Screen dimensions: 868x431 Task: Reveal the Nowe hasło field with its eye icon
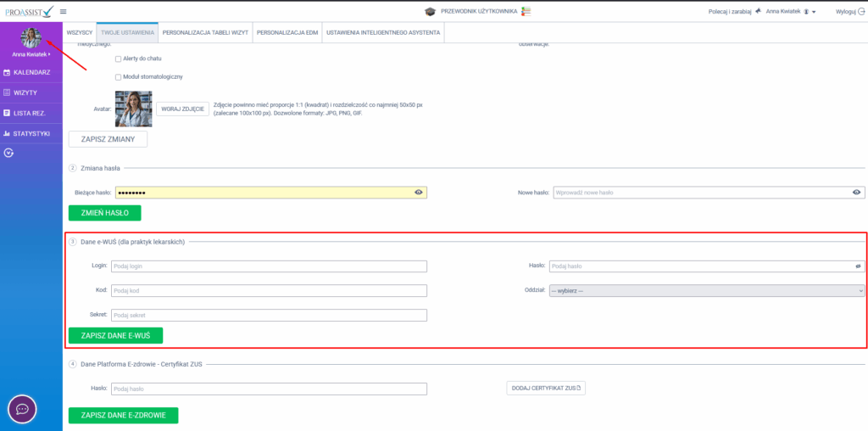857,193
